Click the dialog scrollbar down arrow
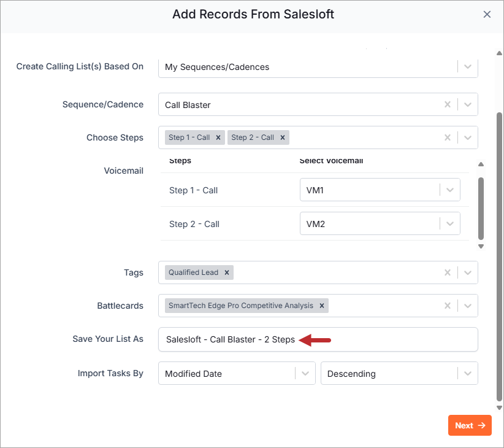 point(499,407)
